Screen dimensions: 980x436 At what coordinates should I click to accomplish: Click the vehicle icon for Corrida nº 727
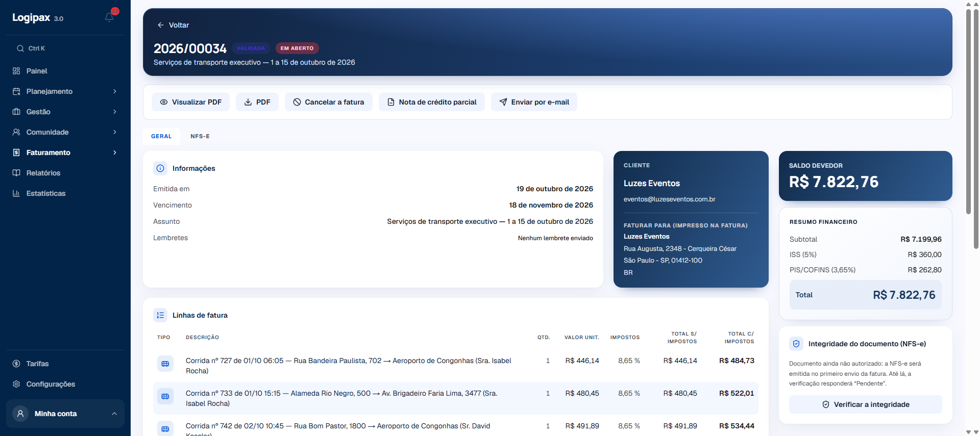[x=165, y=364]
